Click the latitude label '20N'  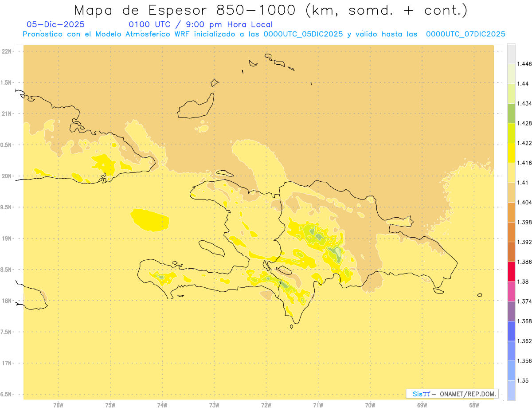point(7,176)
